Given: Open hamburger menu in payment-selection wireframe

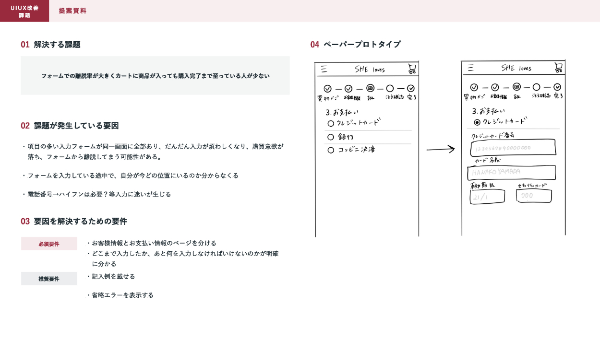Looking at the screenshot, I should point(324,69).
